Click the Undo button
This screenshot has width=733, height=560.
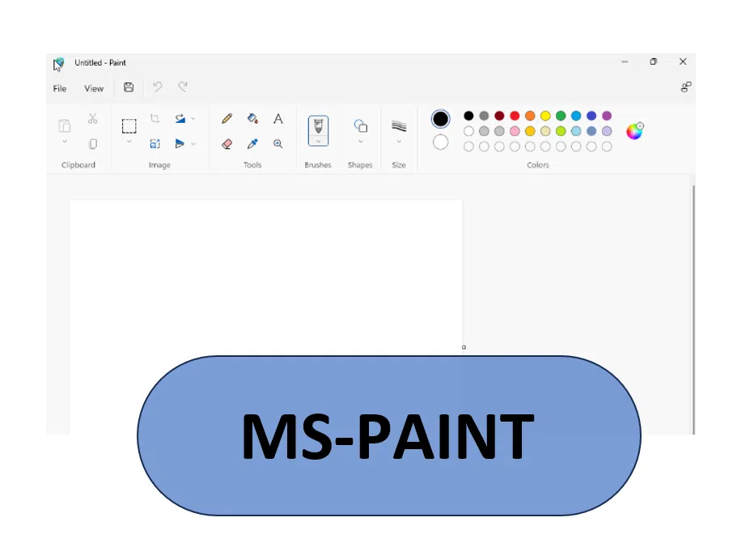pyautogui.click(x=157, y=87)
